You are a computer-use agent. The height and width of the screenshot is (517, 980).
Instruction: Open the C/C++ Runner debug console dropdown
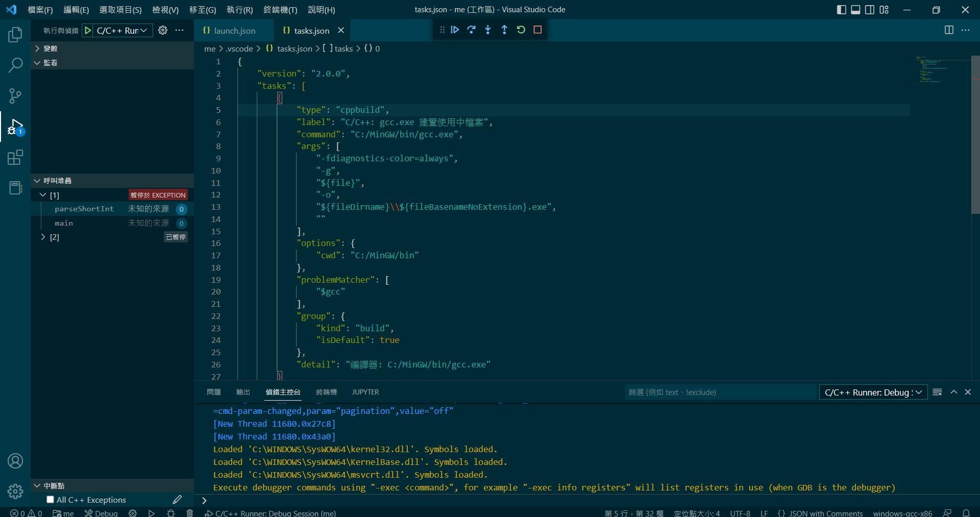pyautogui.click(x=873, y=392)
